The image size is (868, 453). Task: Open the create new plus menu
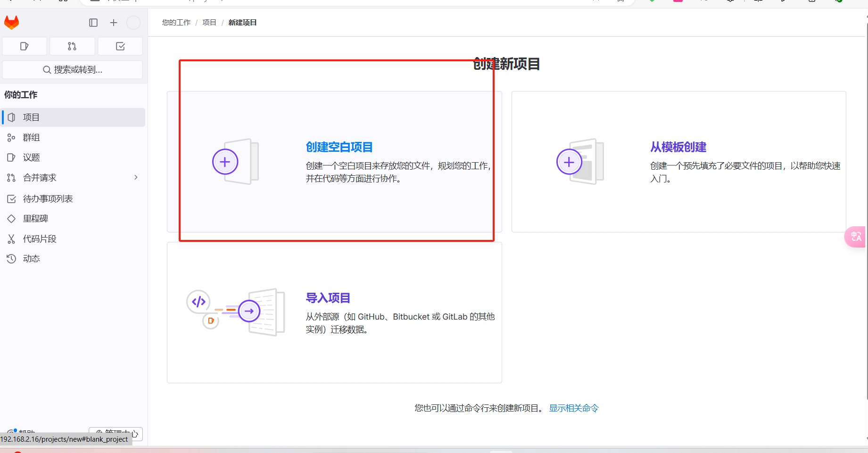point(114,23)
